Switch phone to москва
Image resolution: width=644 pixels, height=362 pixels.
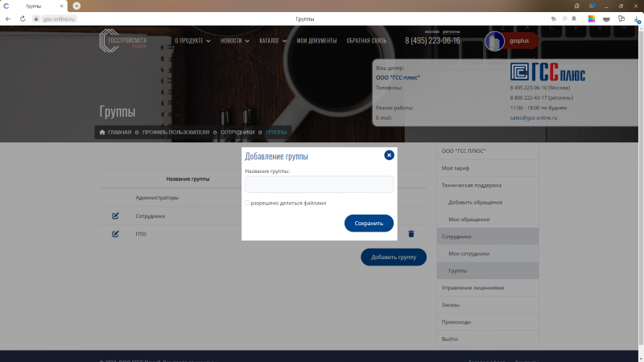click(432, 31)
